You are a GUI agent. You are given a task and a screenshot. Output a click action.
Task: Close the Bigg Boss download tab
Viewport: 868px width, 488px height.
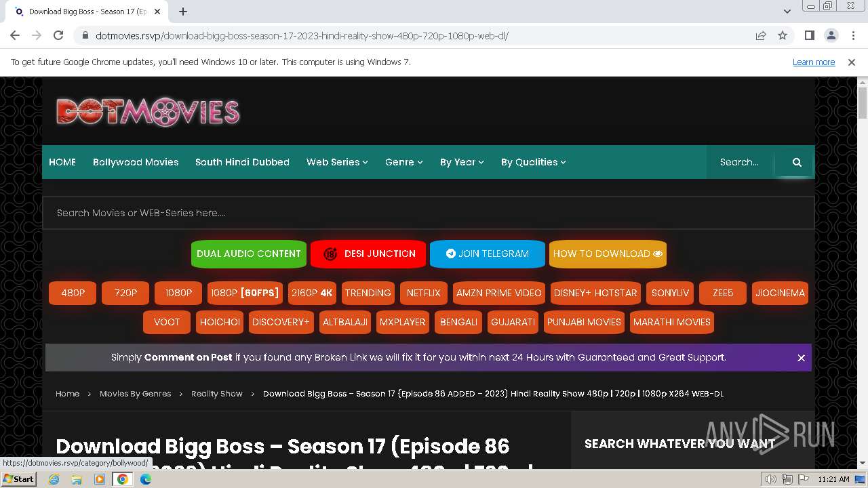coord(157,12)
